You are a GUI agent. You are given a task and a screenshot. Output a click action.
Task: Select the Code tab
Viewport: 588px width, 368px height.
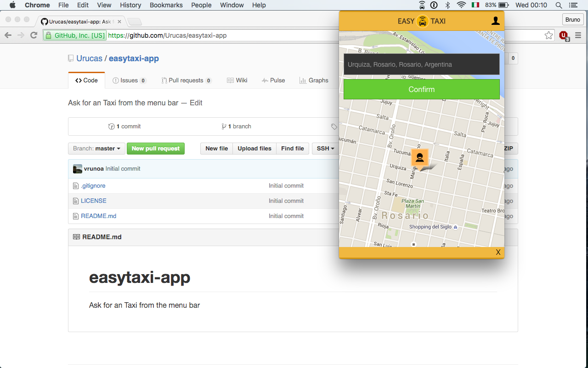tap(86, 80)
